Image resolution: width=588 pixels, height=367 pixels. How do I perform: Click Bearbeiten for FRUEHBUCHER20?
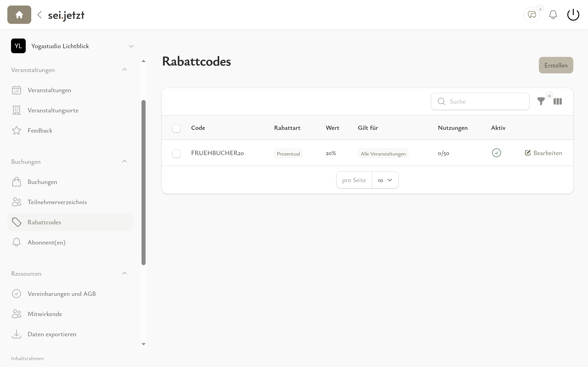[x=543, y=153]
